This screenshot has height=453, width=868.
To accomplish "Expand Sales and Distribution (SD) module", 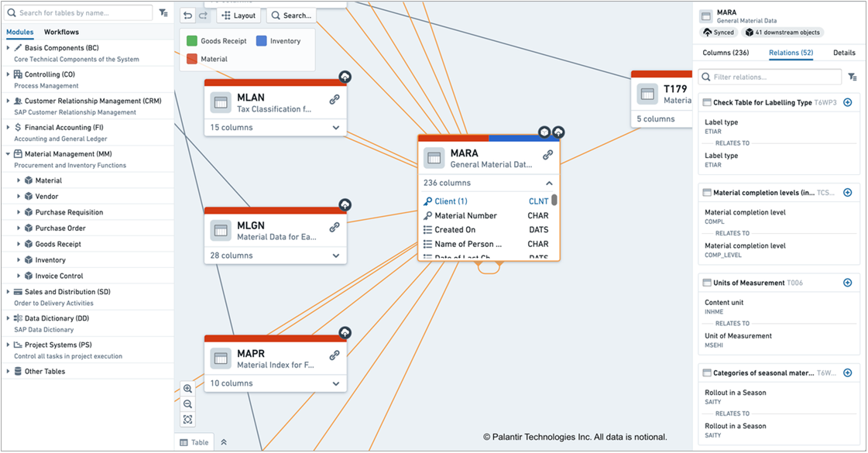I will [8, 292].
